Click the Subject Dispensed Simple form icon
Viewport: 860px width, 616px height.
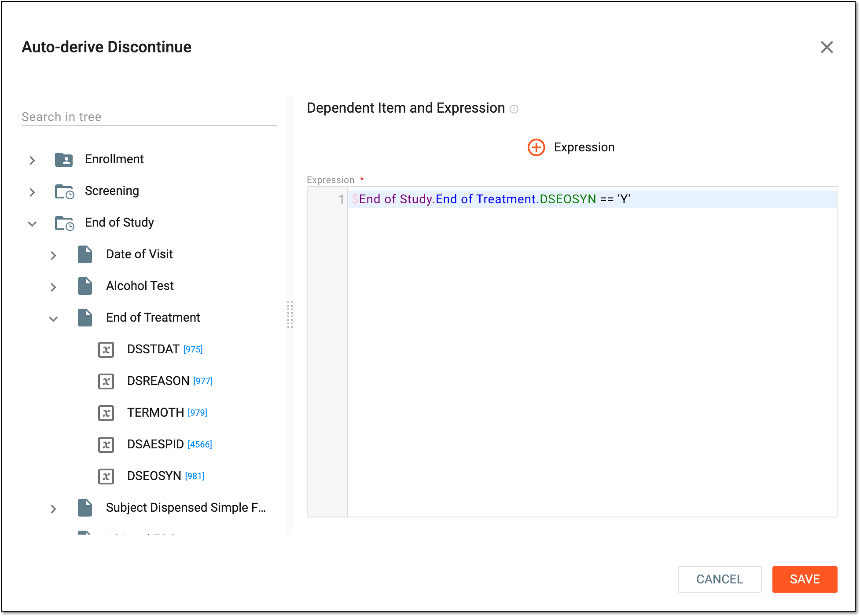[85, 508]
